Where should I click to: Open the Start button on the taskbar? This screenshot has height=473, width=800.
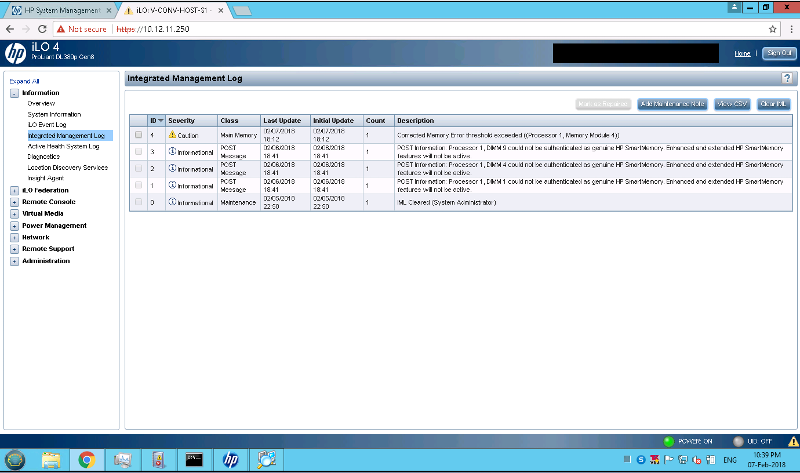[x=15, y=460]
